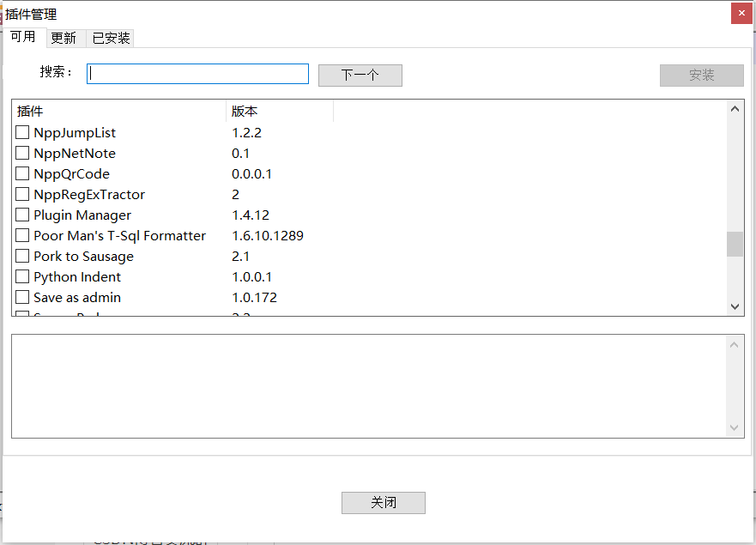The width and height of the screenshot is (756, 545).
Task: Select the NppQrCode plugin name
Action: coord(72,174)
